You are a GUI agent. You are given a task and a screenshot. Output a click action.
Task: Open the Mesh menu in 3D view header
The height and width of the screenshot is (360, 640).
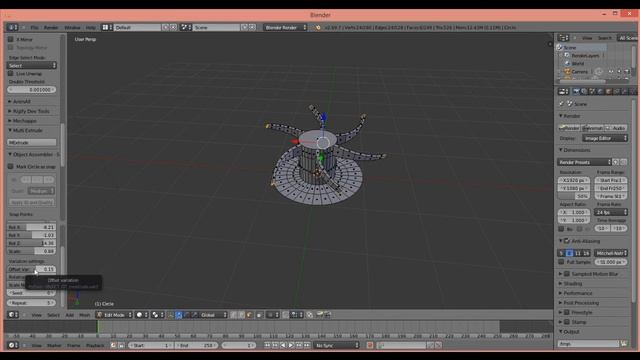[x=84, y=315]
